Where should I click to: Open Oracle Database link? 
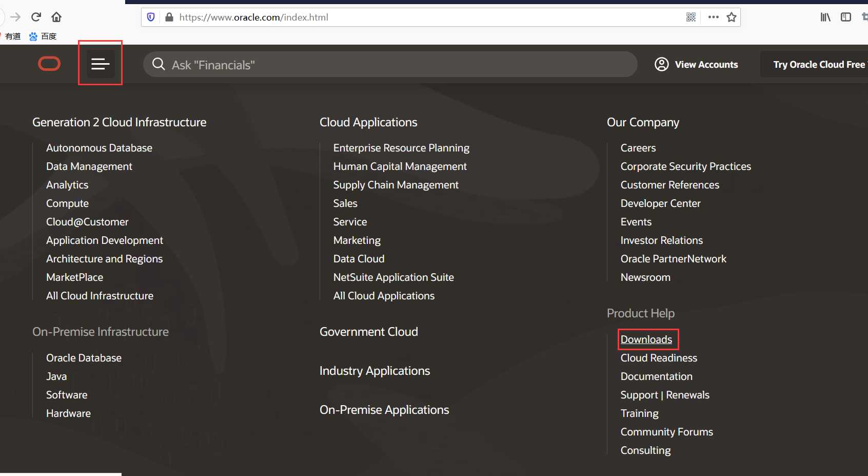(84, 358)
